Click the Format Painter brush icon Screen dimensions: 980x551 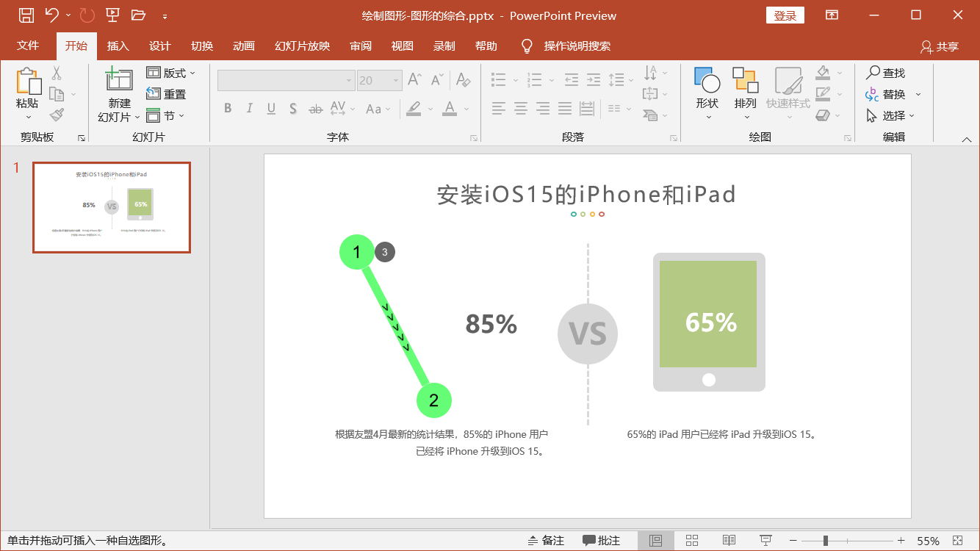[57, 115]
